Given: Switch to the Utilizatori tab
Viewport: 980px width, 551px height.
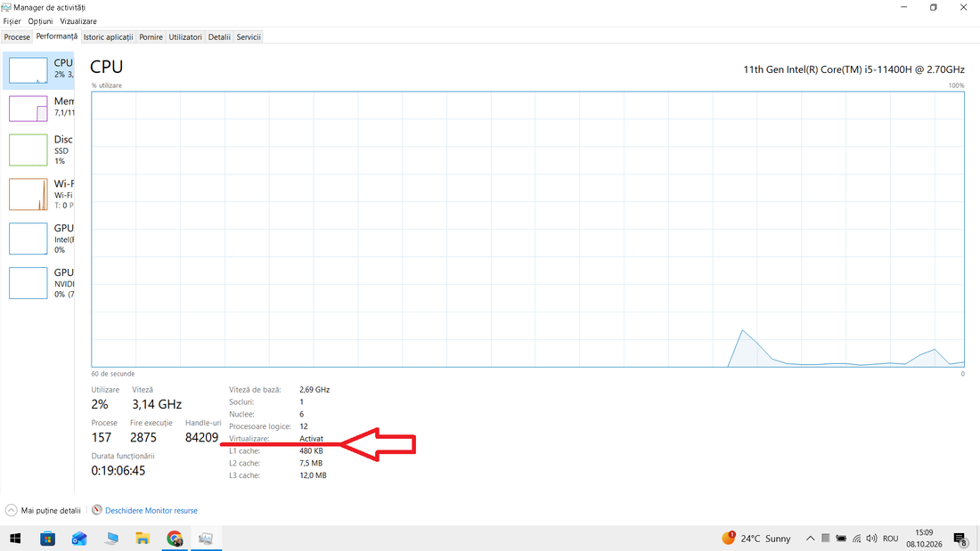Looking at the screenshot, I should 185,36.
